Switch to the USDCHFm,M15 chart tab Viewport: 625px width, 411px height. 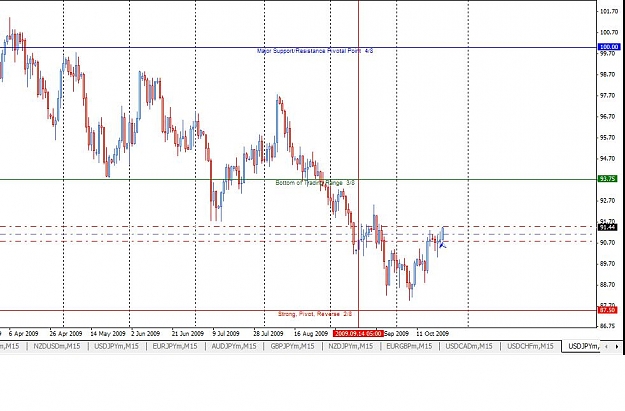[x=530, y=346]
